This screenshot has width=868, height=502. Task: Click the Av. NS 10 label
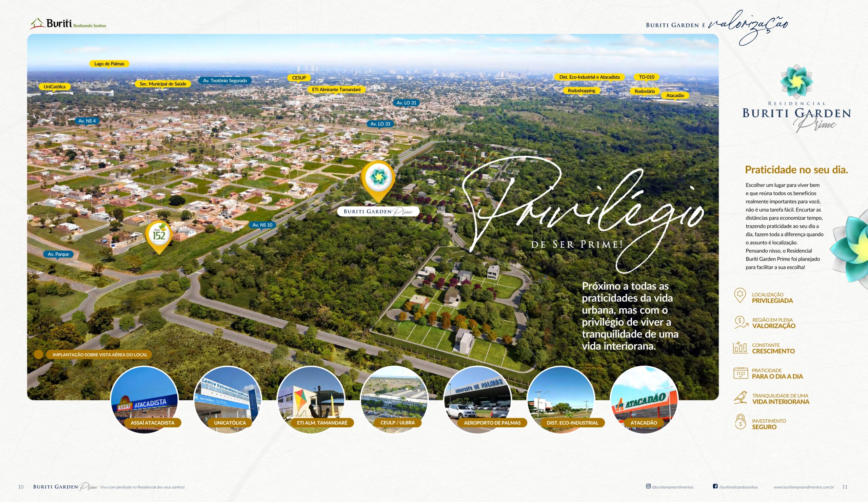[262, 225]
